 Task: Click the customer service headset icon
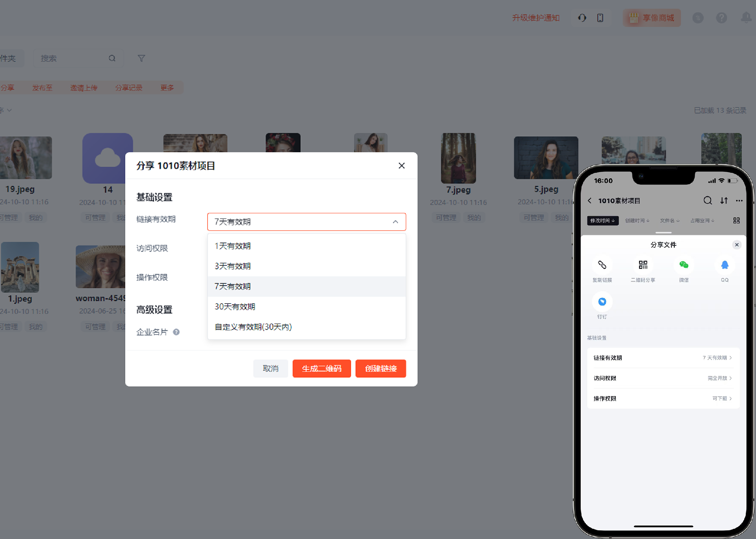[x=582, y=18]
